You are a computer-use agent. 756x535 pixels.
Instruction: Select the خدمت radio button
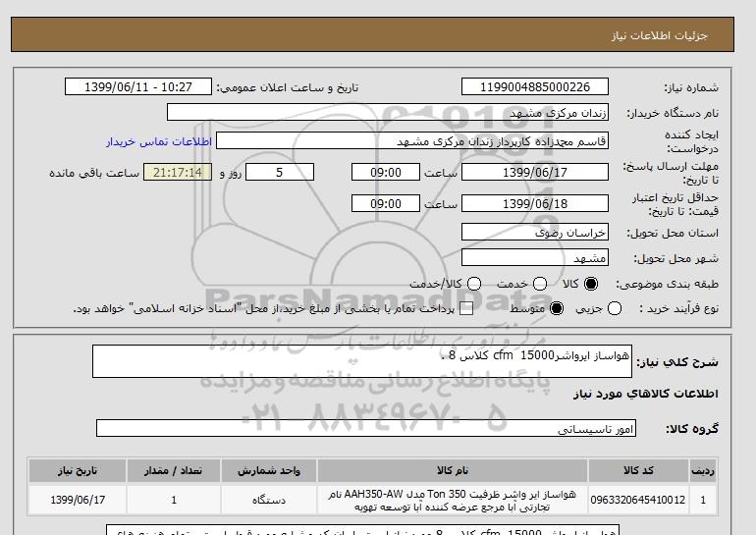pos(540,284)
